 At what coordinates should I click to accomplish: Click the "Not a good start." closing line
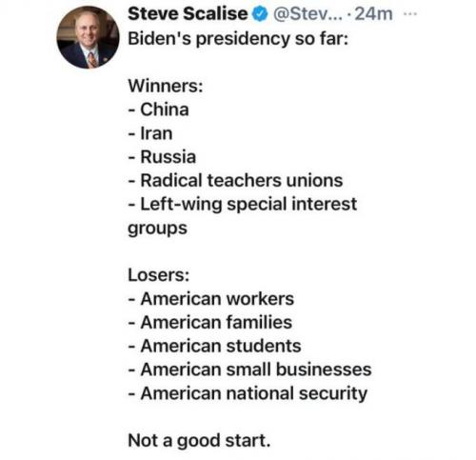[199, 441]
